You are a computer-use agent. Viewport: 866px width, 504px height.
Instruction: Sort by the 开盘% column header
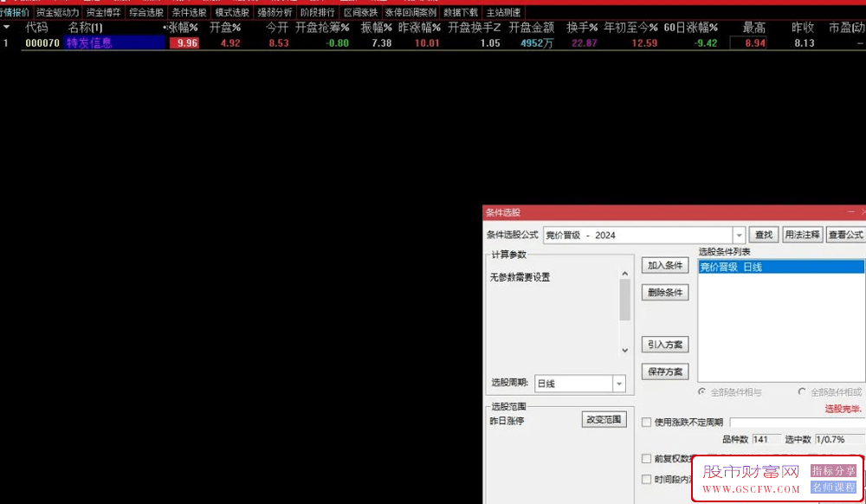225,27
